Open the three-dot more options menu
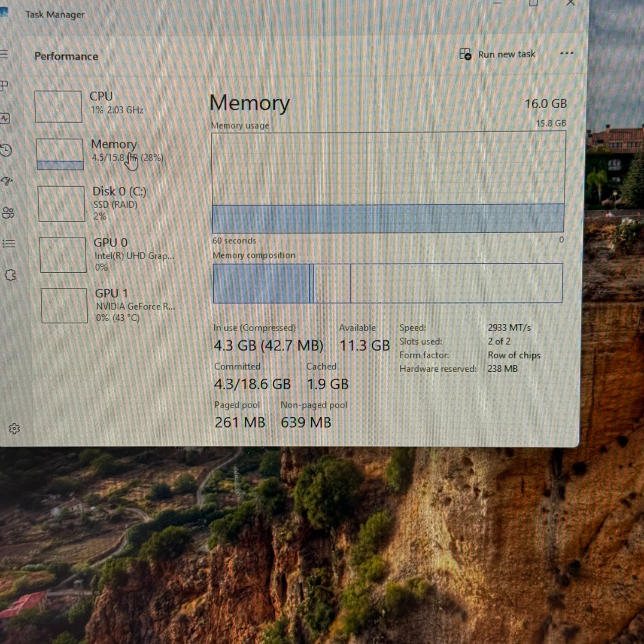 (567, 54)
